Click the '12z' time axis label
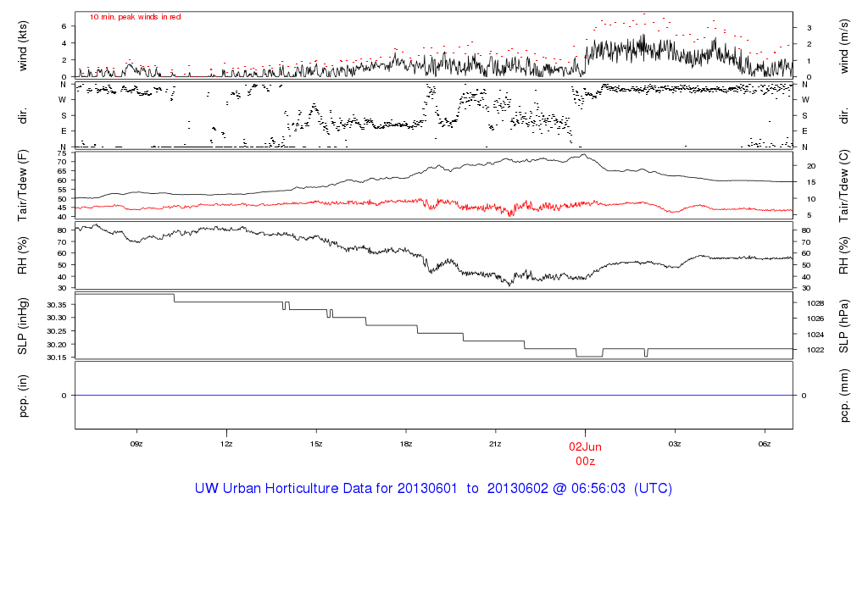The height and width of the screenshot is (593, 868). (x=225, y=444)
